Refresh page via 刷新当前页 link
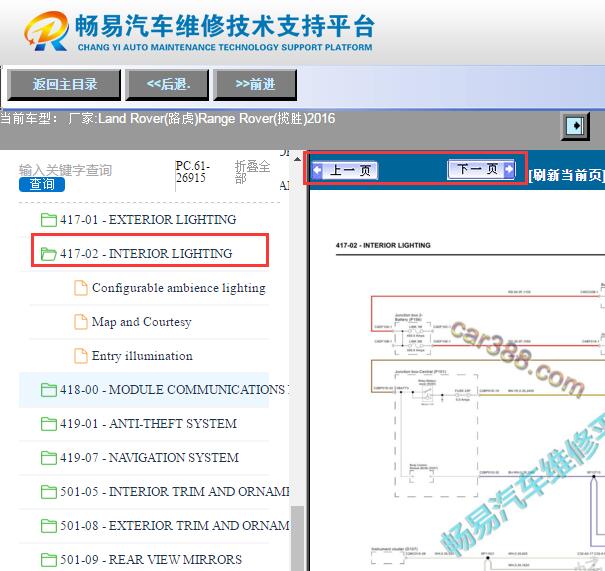Image resolution: width=605 pixels, height=571 pixels. [x=566, y=175]
